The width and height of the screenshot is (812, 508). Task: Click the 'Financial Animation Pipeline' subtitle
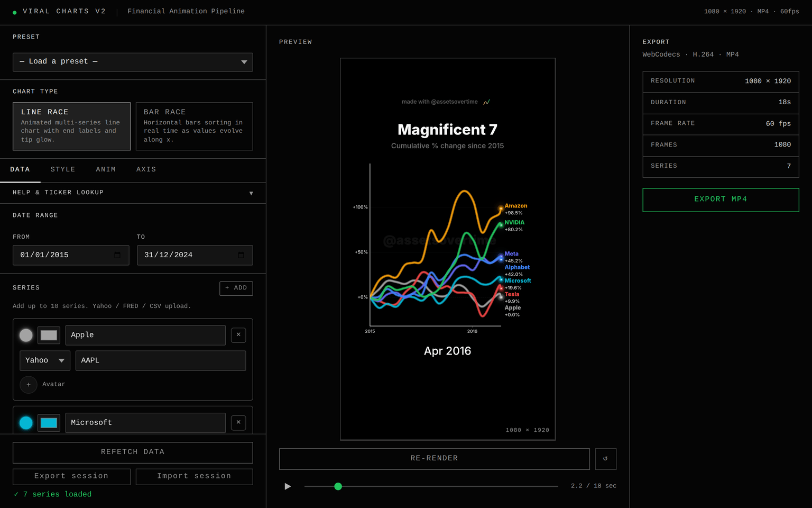(186, 11)
